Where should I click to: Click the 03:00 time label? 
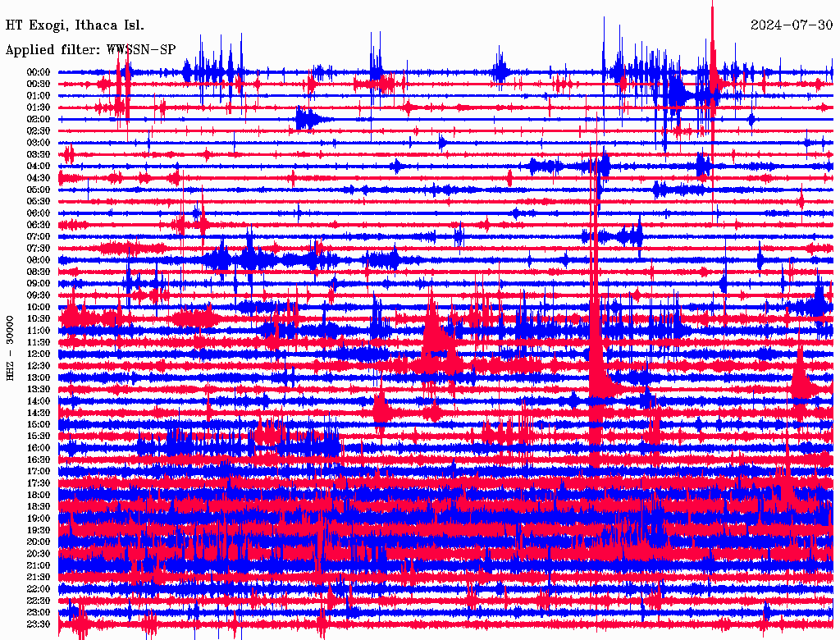click(x=39, y=143)
